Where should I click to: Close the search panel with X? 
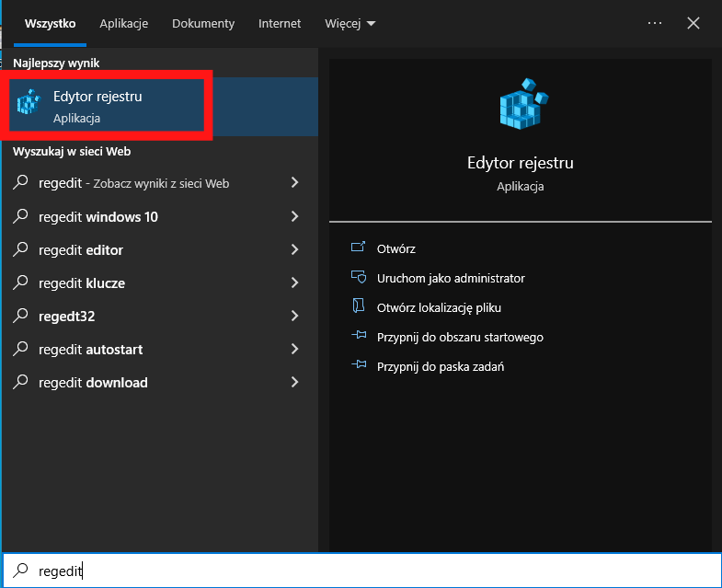(x=693, y=23)
